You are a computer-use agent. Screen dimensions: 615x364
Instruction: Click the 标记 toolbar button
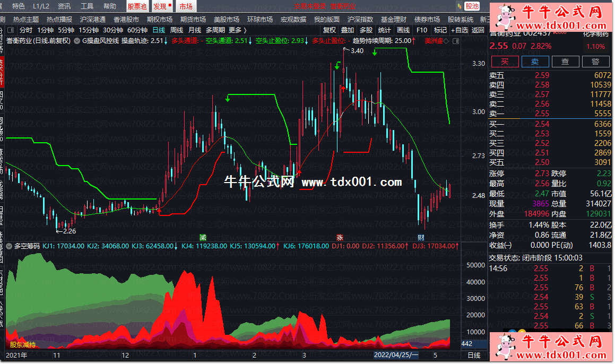pyautogui.click(x=440, y=30)
